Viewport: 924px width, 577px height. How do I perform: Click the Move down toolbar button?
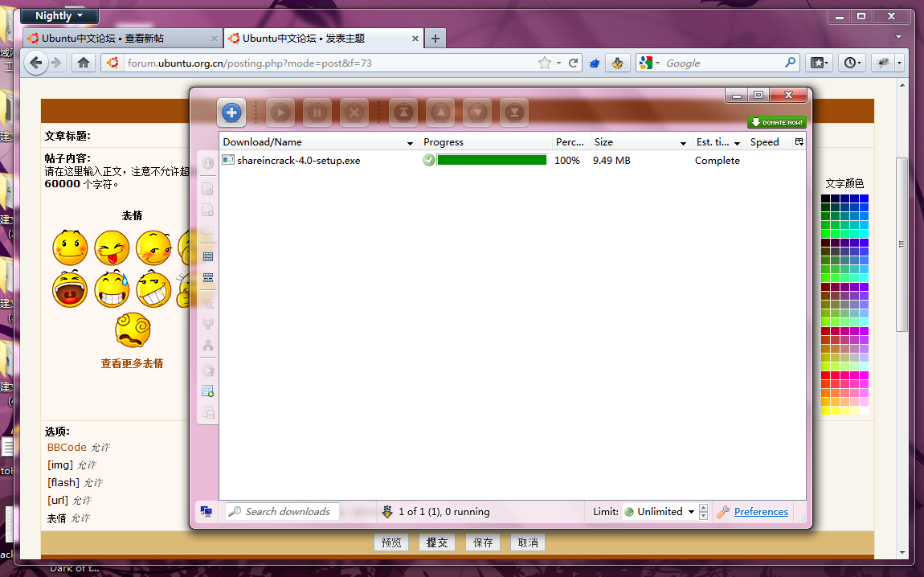coord(477,113)
